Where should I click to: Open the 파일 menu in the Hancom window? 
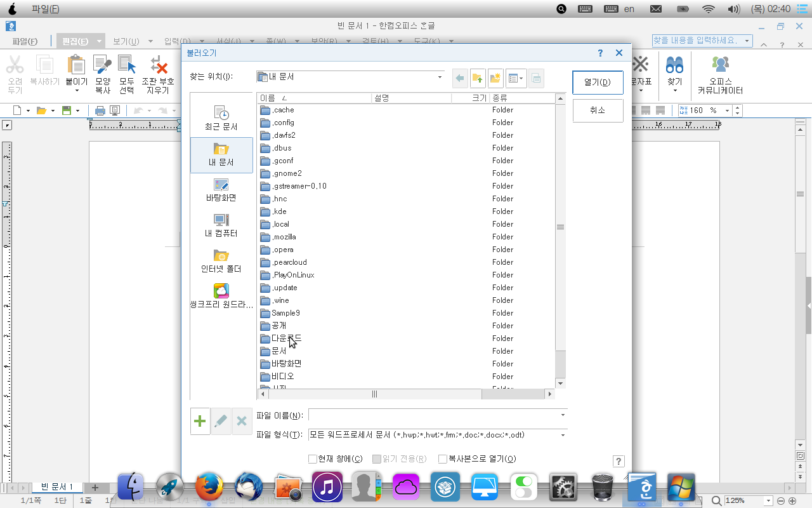tap(25, 41)
